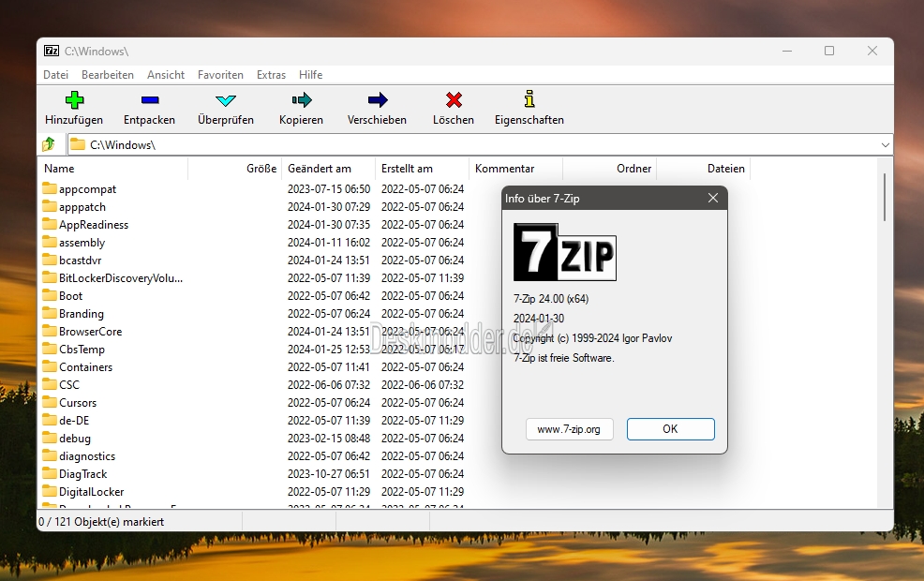Select the AppReadiness folder icon
This screenshot has width=924, height=581.
coord(50,224)
